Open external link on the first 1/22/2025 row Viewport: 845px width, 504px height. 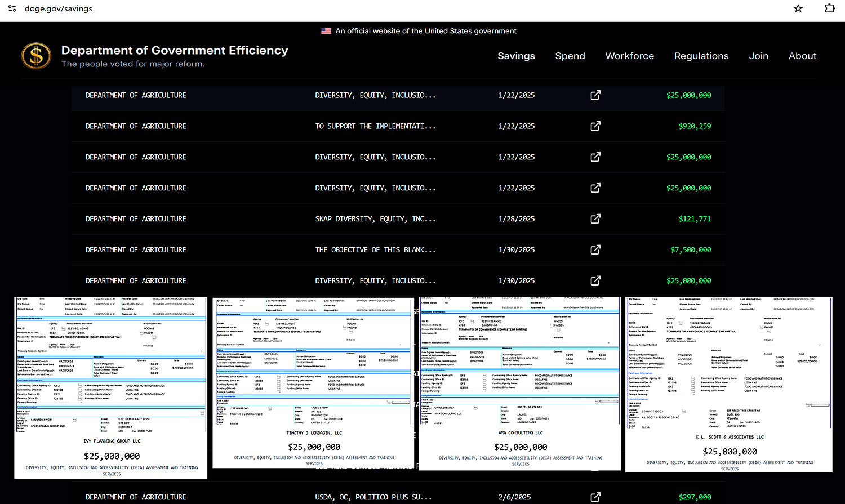595,95
